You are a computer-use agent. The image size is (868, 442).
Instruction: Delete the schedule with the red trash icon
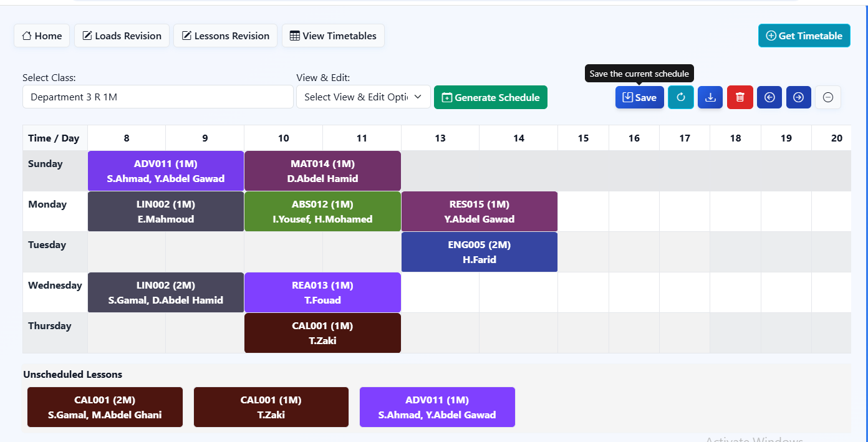click(740, 97)
